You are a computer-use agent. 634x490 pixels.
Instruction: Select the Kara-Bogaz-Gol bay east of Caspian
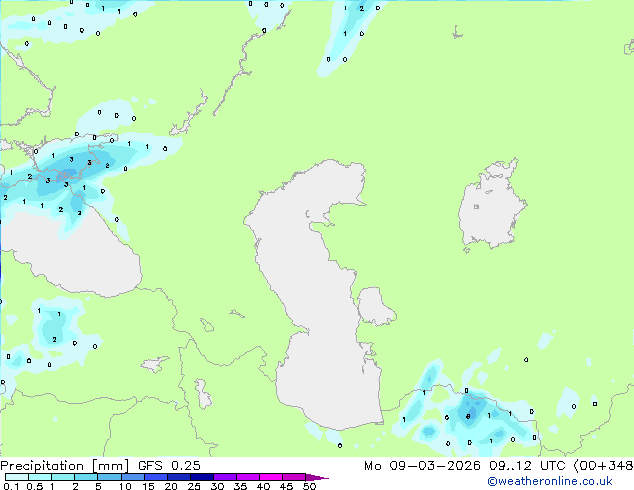pos(375,306)
